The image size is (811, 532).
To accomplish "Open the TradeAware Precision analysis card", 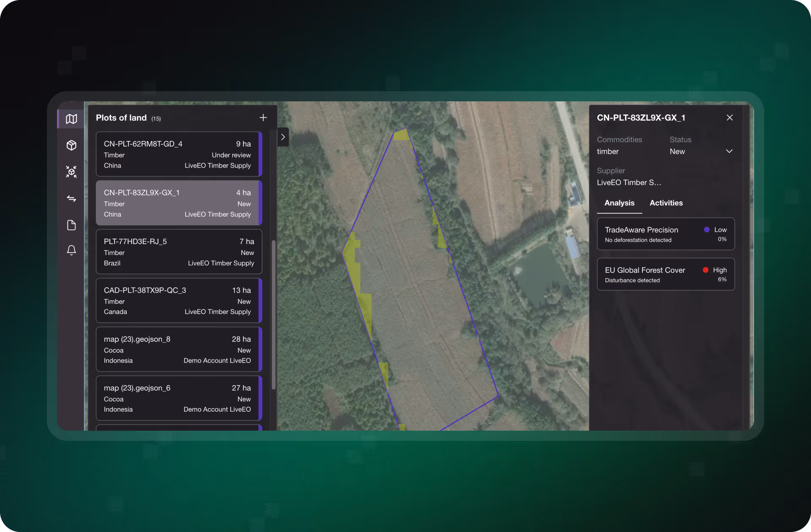I will click(665, 234).
